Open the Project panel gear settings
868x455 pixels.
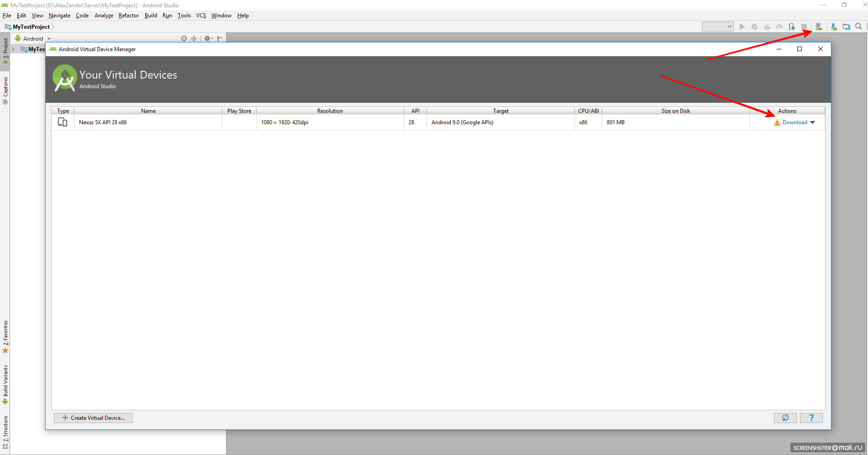[x=208, y=38]
